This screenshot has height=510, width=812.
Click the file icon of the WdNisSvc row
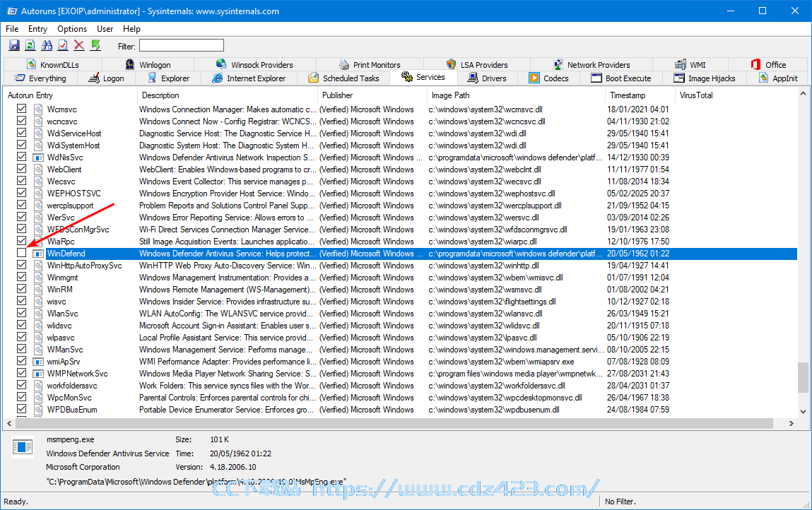tap(38, 158)
